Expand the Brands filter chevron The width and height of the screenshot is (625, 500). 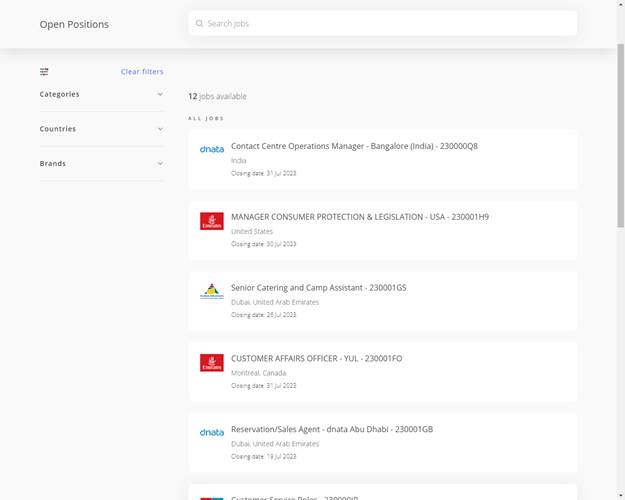coord(160,164)
